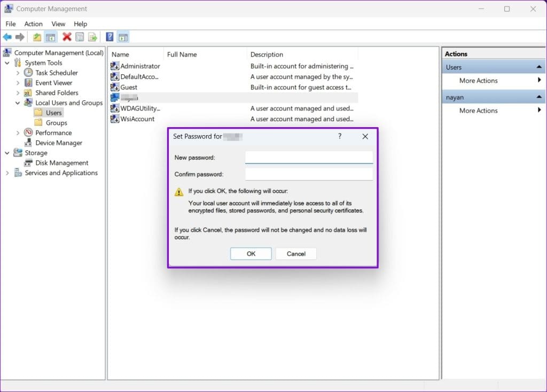This screenshot has height=392, width=547.
Task: Click the red Delete X toolbar icon
Action: click(66, 37)
